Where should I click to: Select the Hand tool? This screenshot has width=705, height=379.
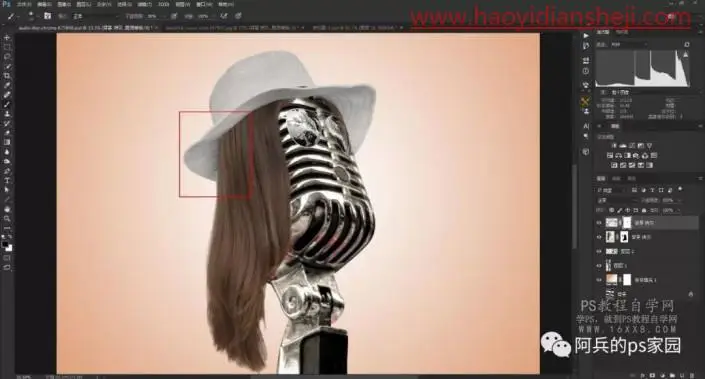click(7, 209)
